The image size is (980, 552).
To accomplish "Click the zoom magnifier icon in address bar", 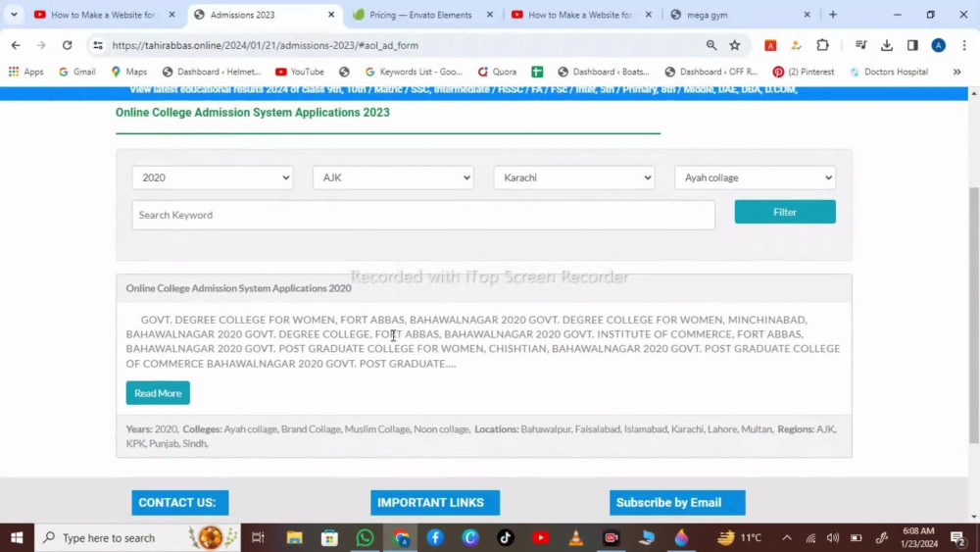I will coord(711,45).
